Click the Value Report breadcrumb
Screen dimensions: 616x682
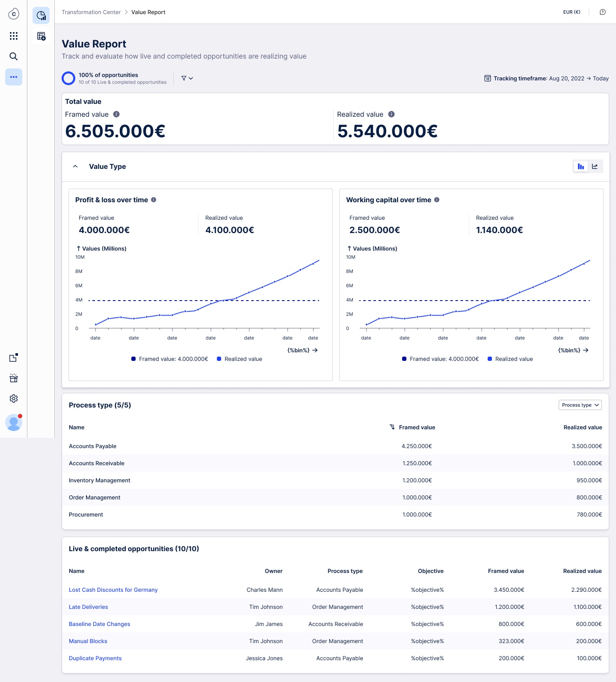point(148,12)
